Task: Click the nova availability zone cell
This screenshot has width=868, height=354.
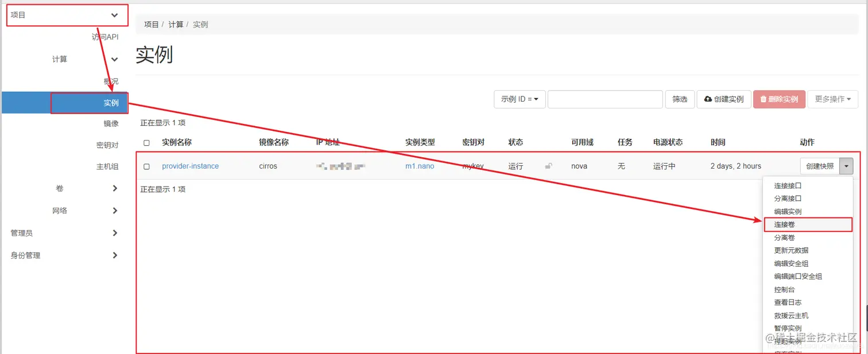Action: (x=579, y=166)
